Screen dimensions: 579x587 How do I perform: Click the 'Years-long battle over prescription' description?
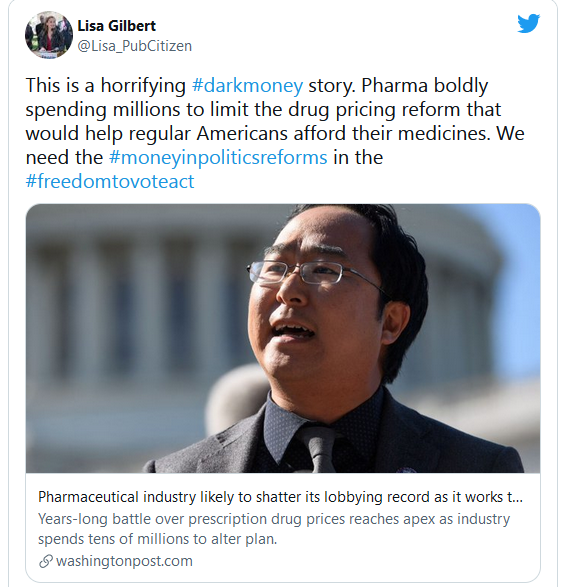(274, 529)
